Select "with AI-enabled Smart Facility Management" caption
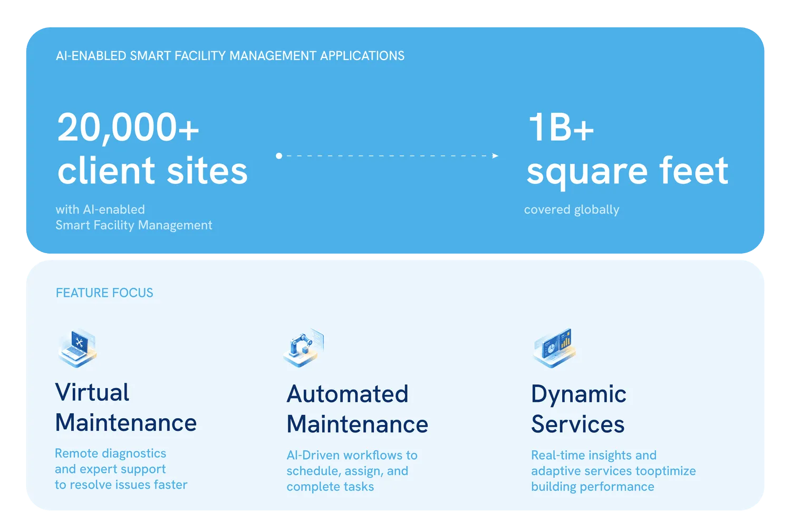This screenshot has height=532, width=791. (x=134, y=217)
